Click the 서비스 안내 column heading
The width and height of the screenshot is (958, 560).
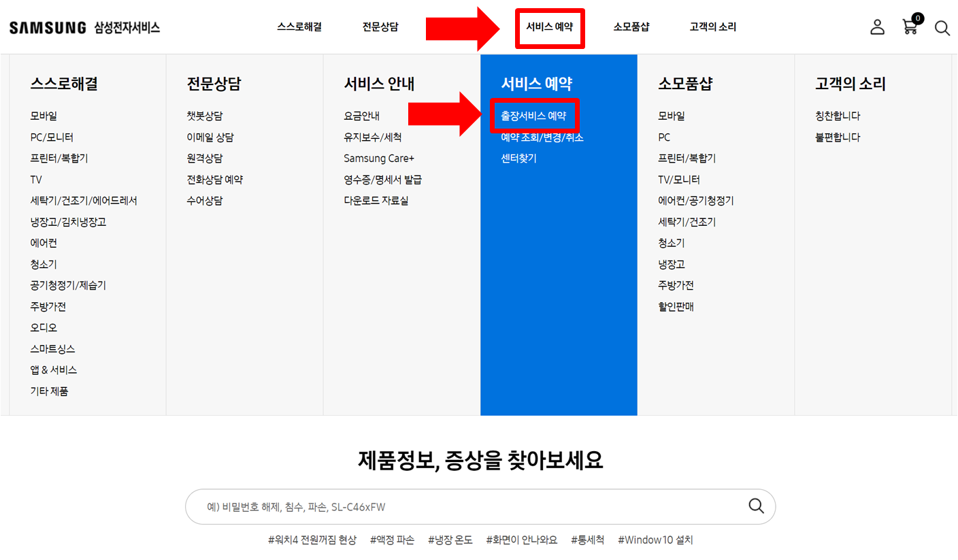pyautogui.click(x=379, y=84)
